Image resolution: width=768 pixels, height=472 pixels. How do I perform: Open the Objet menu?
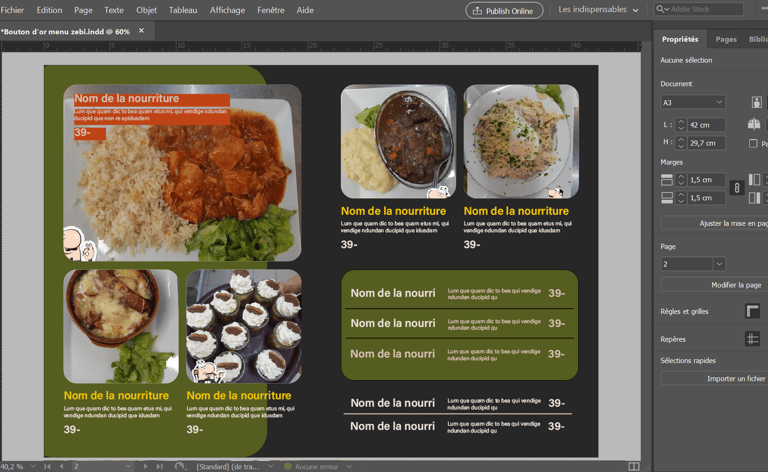146,10
